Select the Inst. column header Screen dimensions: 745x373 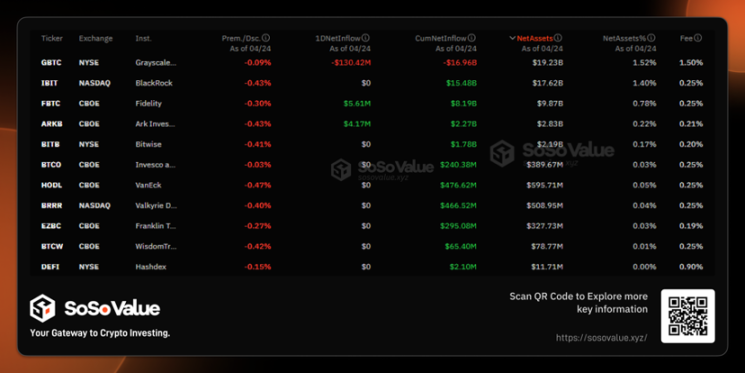143,38
